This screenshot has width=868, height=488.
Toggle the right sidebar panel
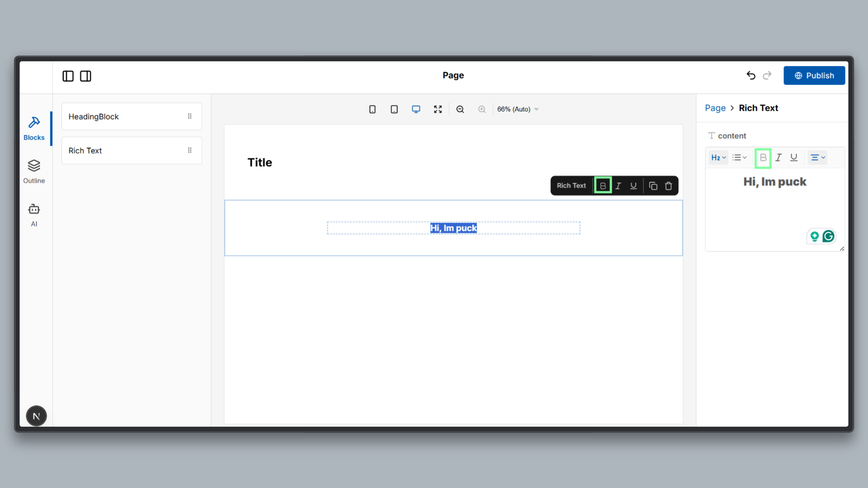[85, 76]
